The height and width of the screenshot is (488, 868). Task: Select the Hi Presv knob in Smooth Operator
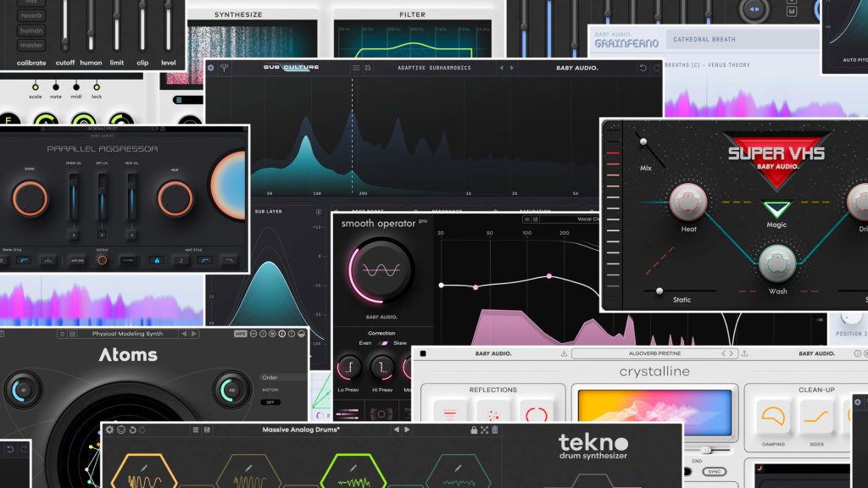(382, 368)
